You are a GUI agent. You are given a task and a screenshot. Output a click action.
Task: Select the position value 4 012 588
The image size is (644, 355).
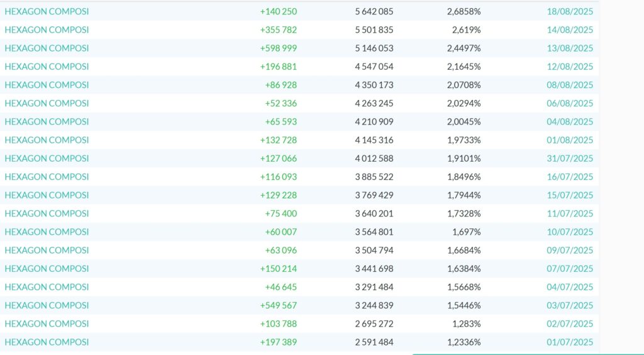(374, 159)
